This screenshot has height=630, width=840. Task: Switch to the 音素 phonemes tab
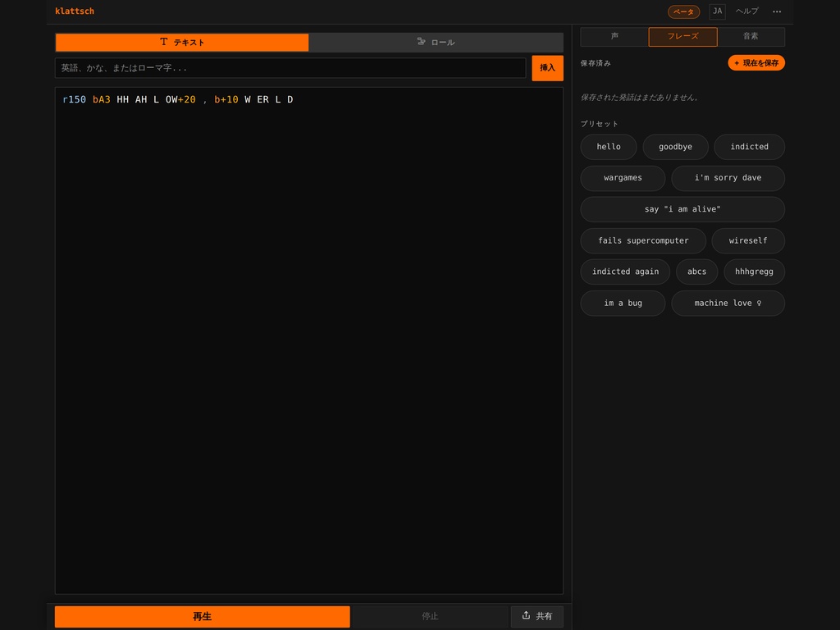pos(751,36)
